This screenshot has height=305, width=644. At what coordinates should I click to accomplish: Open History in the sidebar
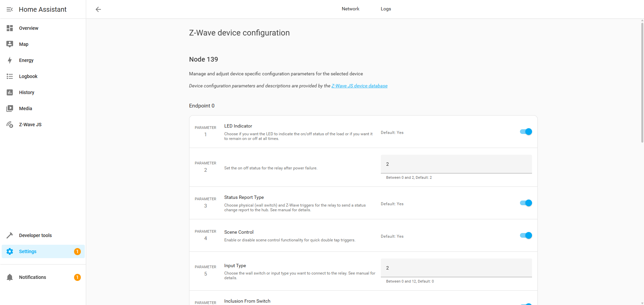point(43,92)
